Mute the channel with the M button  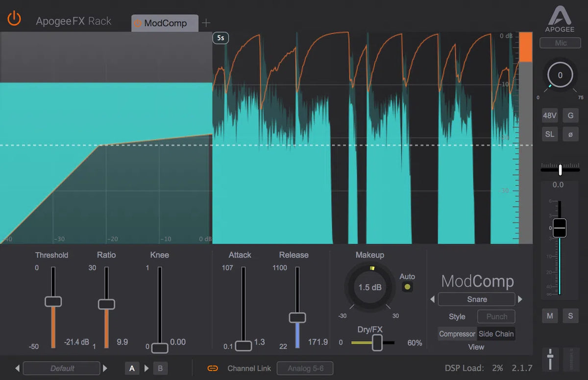549,316
